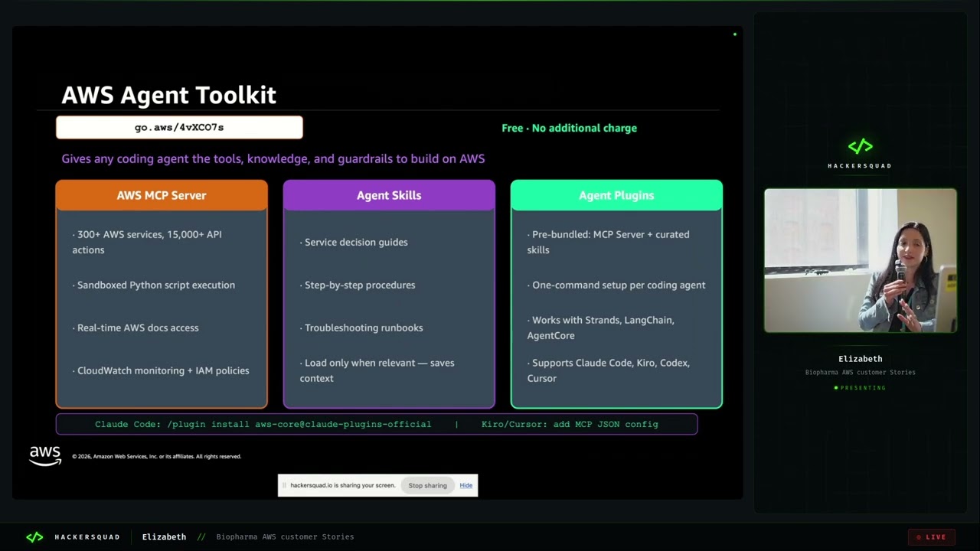Click the AWS logo on the slide
The height and width of the screenshot is (551, 980).
click(x=45, y=455)
